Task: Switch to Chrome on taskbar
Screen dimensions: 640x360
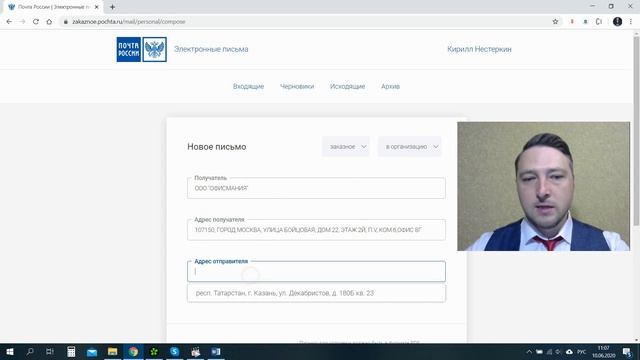Action: click(x=133, y=351)
